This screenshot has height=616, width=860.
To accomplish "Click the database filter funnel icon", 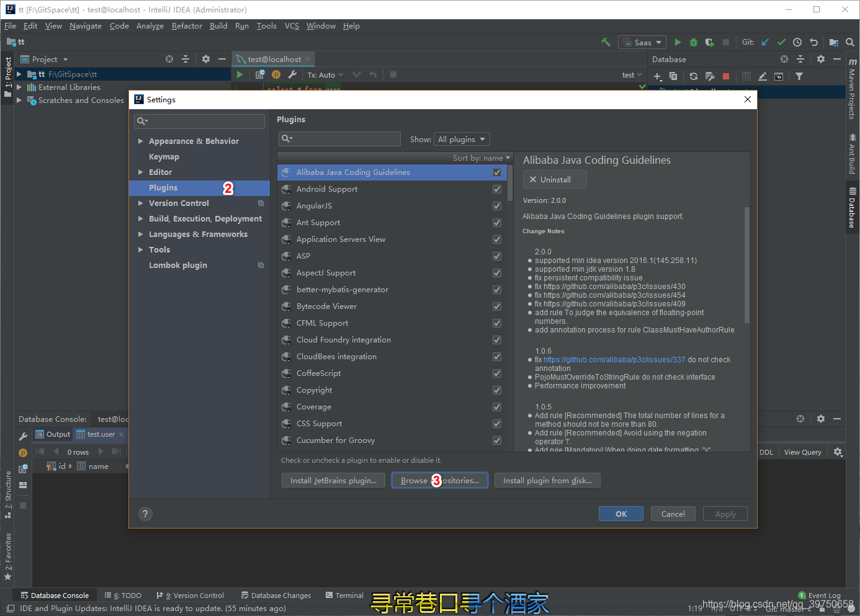I will tap(799, 76).
